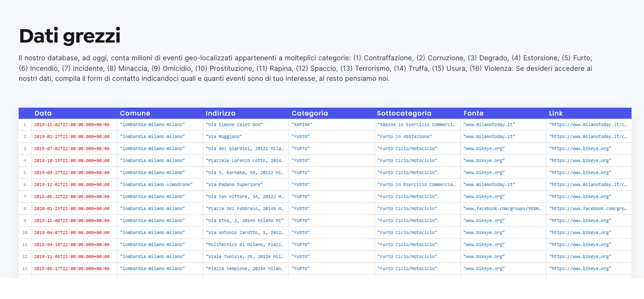Screen dimensions: 644x299
Task: Select the milanotoday link in the Via Simone Saint Bon row
Action: [x=589, y=125]
